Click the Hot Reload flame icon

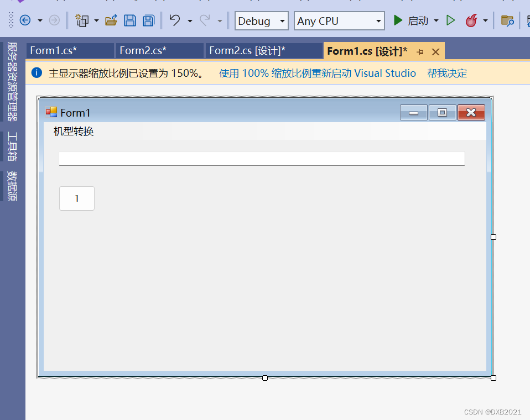point(471,20)
